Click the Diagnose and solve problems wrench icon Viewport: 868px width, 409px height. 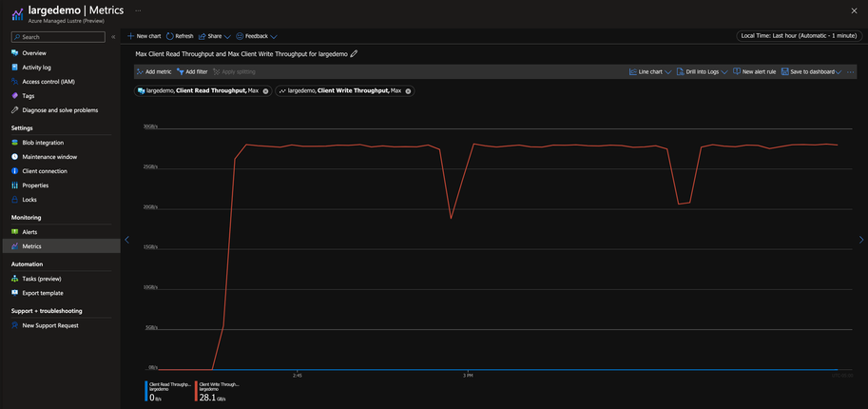[15, 110]
